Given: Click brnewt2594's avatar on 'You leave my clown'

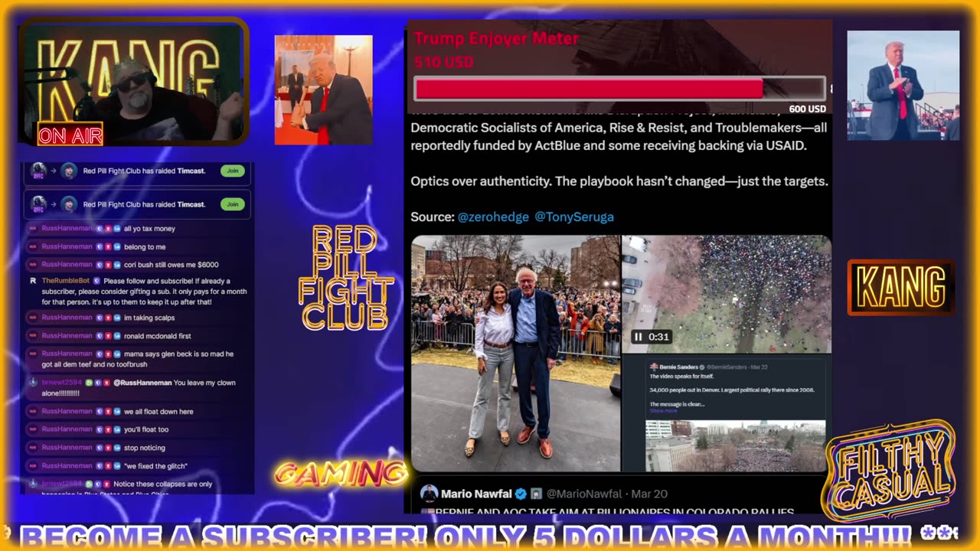Looking at the screenshot, I should [x=33, y=382].
